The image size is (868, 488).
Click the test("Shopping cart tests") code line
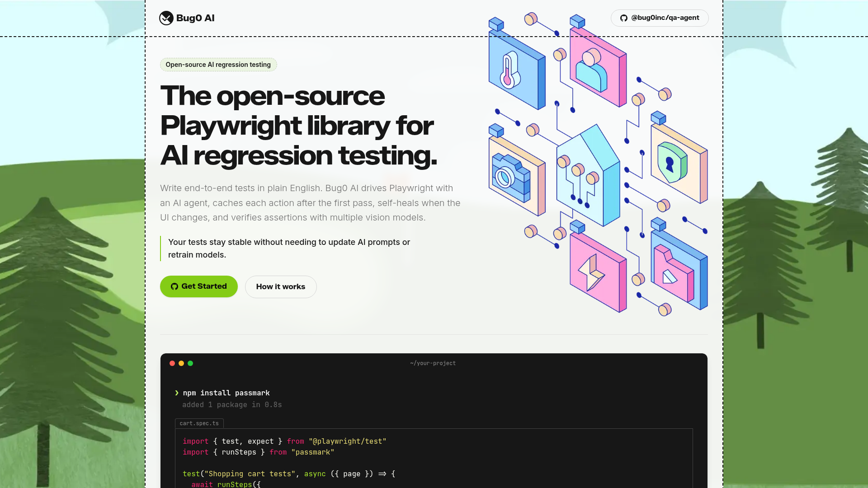click(x=289, y=474)
